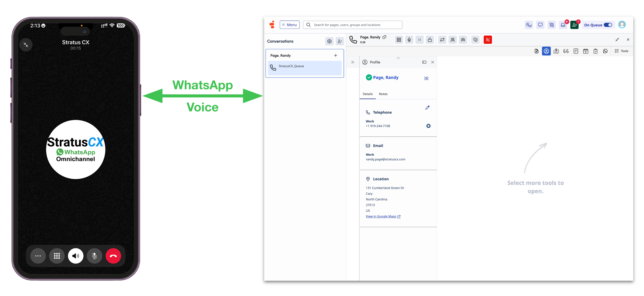Toggle the On Queue switch
Viewport: 644px width, 296px height.
[608, 25]
